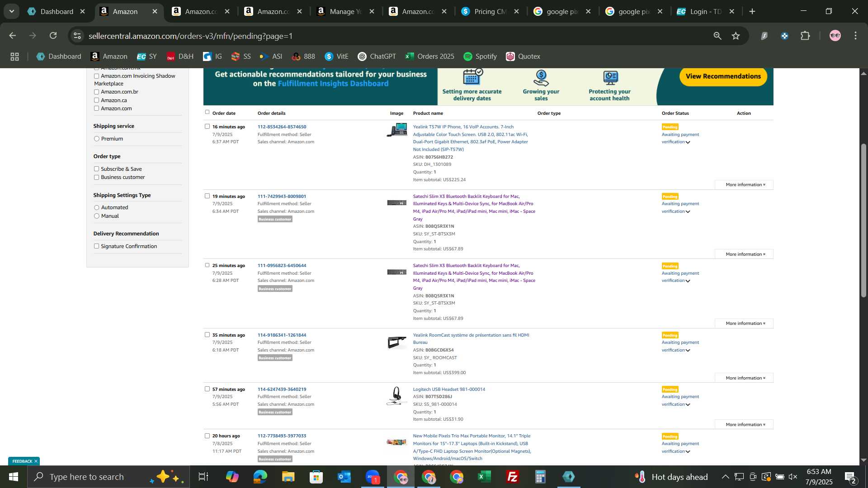
Task: Open Chrome three-dot menu
Action: tap(856, 36)
